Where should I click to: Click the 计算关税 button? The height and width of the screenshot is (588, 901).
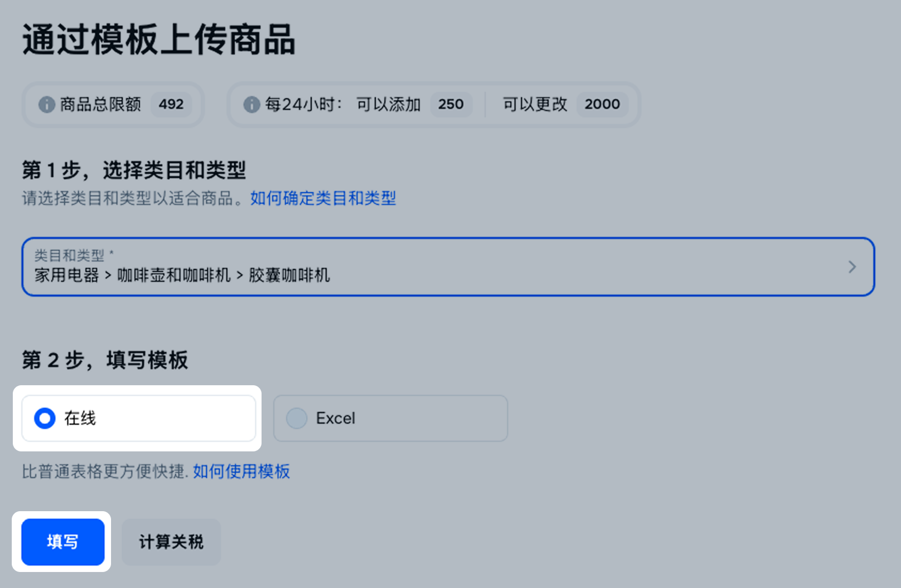point(171,542)
